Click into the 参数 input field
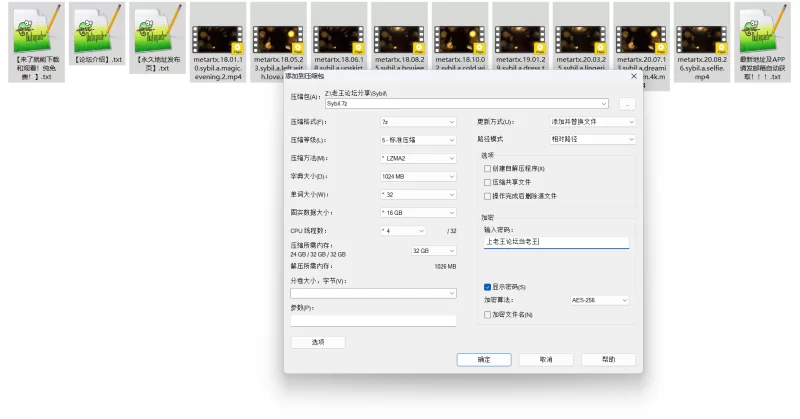The height and width of the screenshot is (419, 800). [373, 321]
